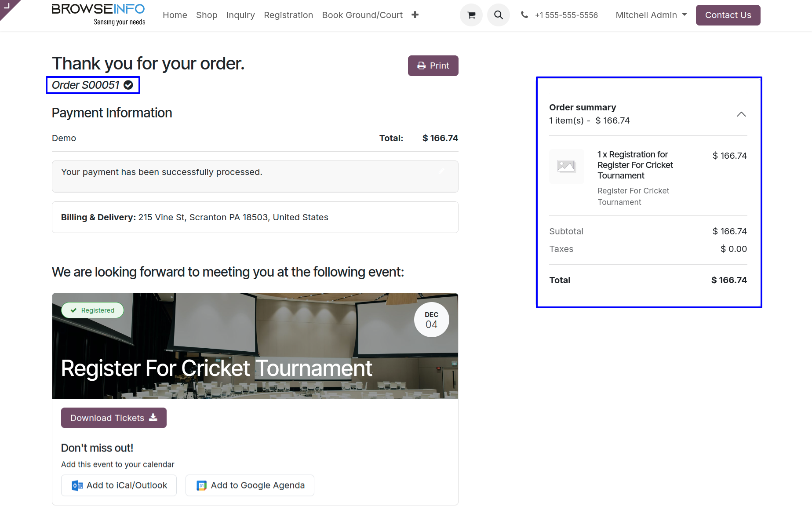
Task: Open the Mitchell Admin user dropdown
Action: coord(651,15)
